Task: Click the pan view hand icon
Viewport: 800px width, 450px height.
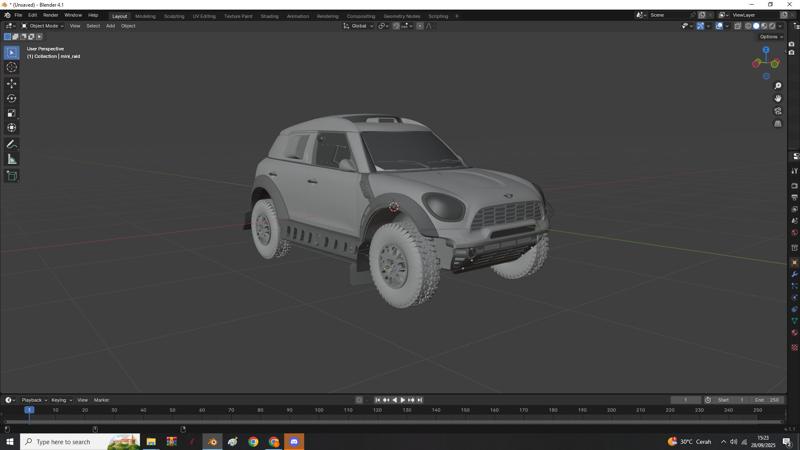Action: 778,98
